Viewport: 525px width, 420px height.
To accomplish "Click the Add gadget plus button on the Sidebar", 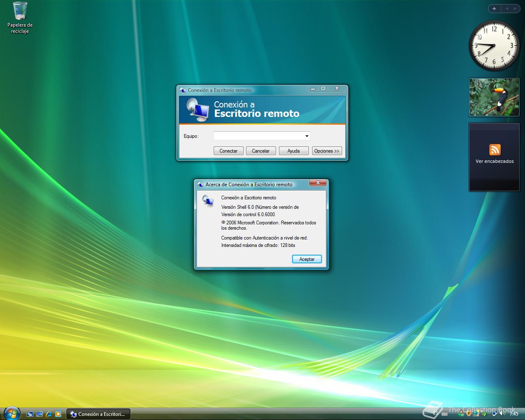I will pyautogui.click(x=494, y=9).
